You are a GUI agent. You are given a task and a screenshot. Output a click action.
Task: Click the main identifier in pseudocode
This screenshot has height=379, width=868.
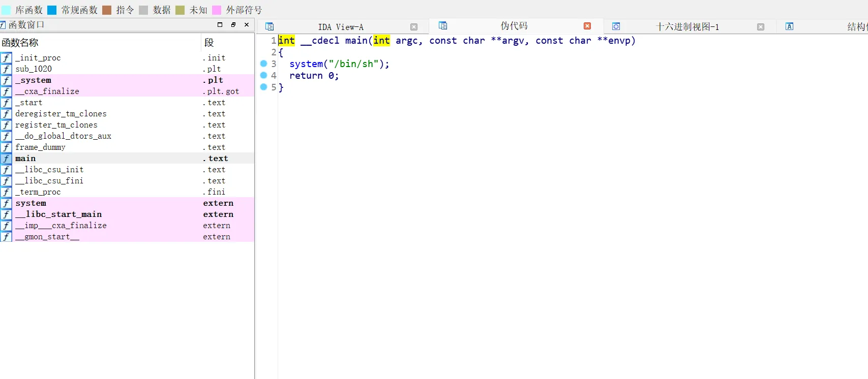(356, 41)
